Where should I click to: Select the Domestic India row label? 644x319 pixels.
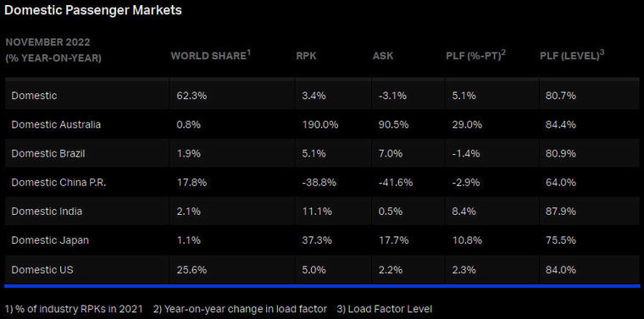pos(47,212)
